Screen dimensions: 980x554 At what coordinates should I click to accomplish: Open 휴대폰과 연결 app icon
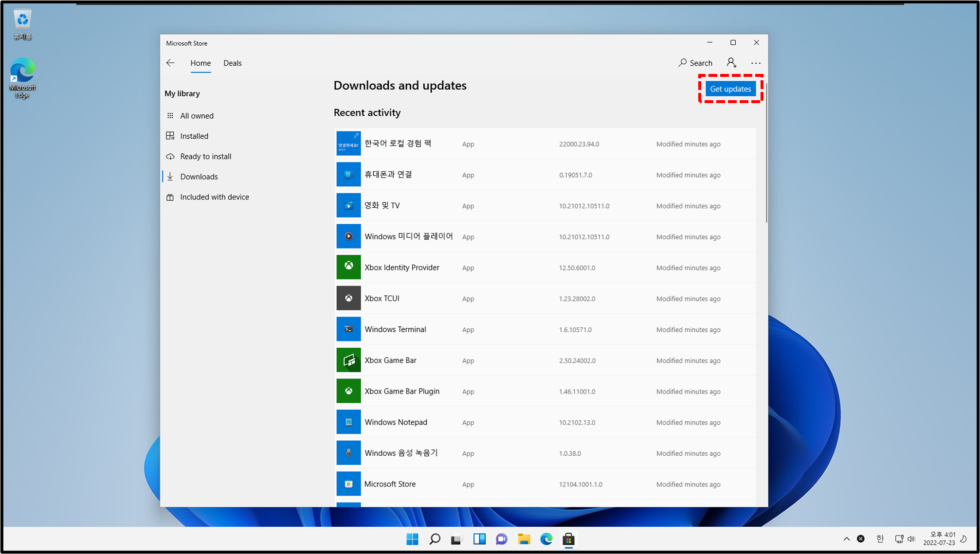348,175
